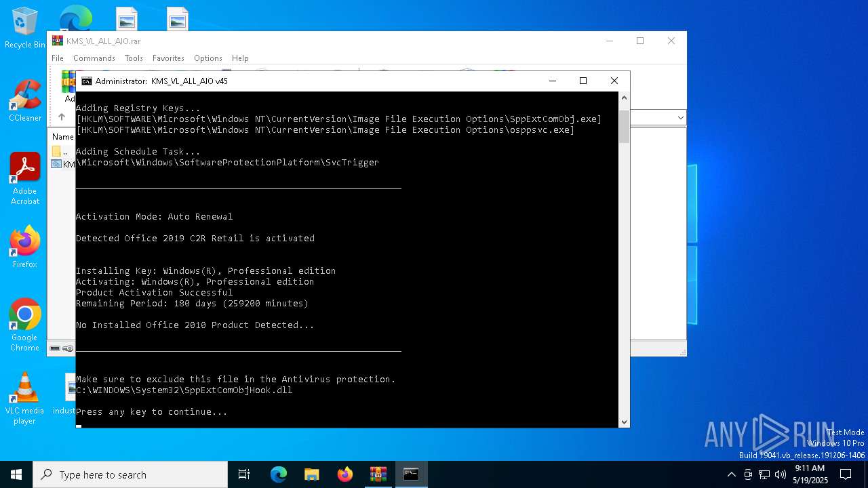Open Firefox from the taskbar
The image size is (868, 488).
tap(345, 474)
